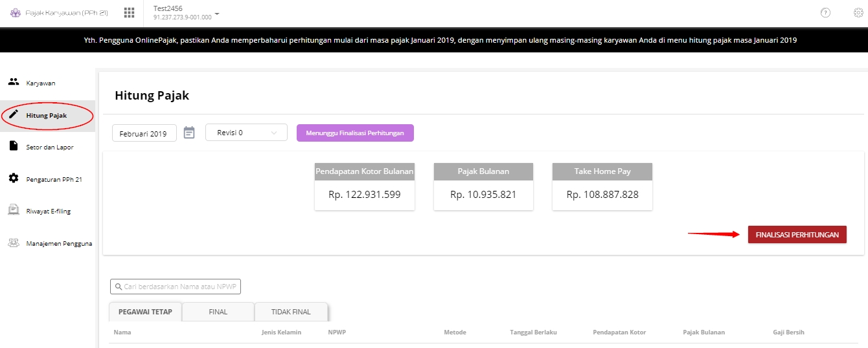
Task: Open Hitung Pajak in the sidebar
Action: (x=47, y=115)
